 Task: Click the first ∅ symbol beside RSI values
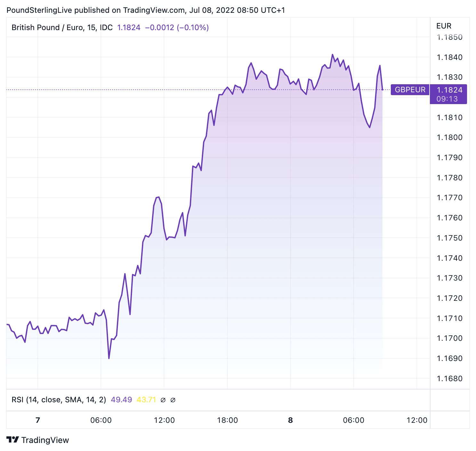click(x=163, y=400)
